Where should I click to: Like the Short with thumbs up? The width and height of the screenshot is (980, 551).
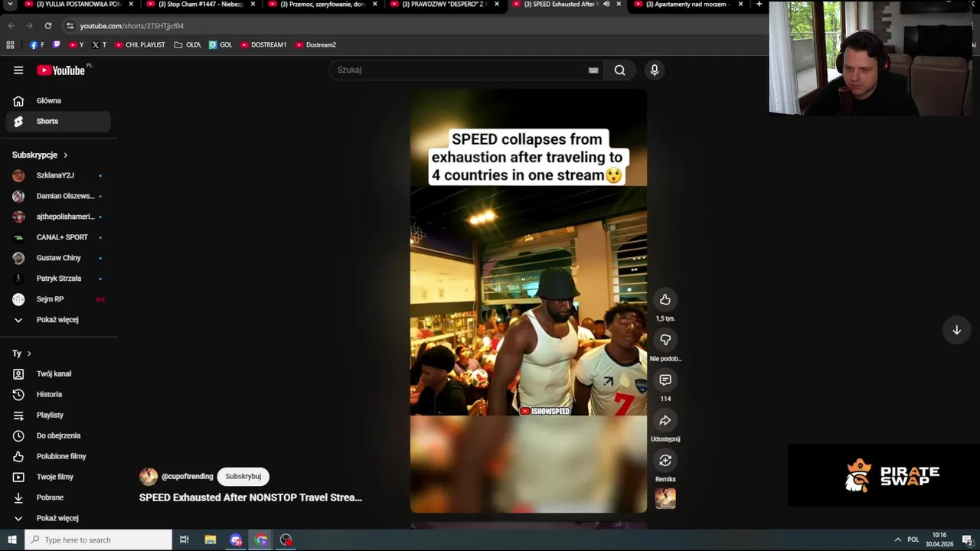(665, 299)
